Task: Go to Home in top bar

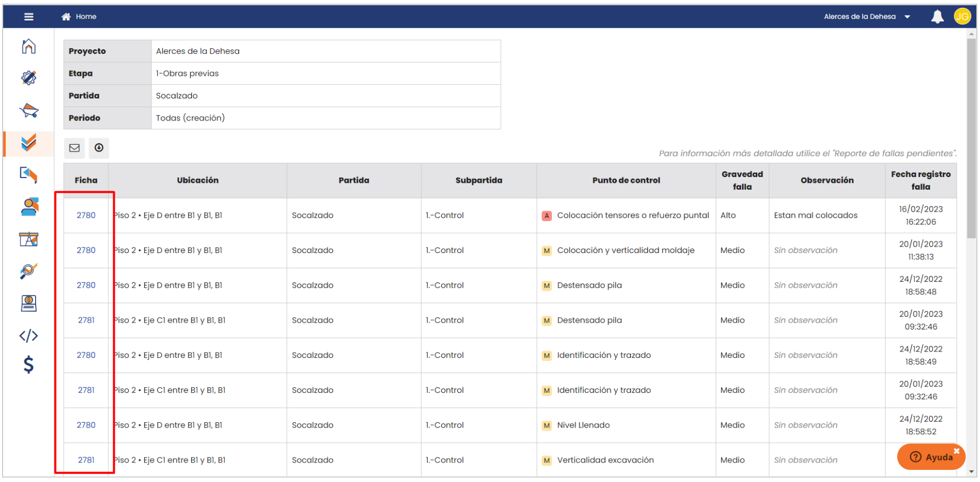Action: 80,17
